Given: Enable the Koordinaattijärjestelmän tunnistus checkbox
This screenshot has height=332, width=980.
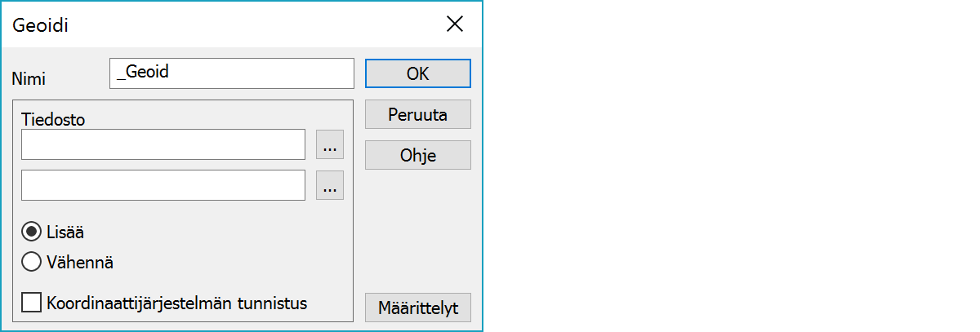Looking at the screenshot, I should (32, 303).
